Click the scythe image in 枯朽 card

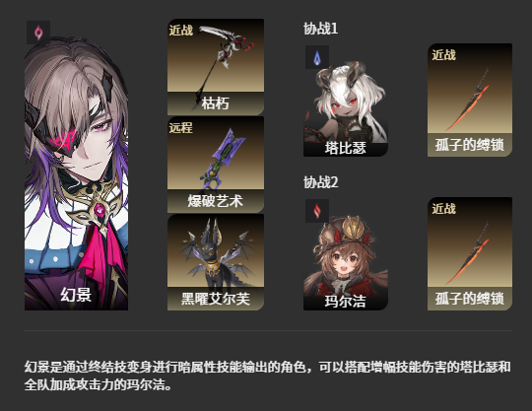point(221,61)
